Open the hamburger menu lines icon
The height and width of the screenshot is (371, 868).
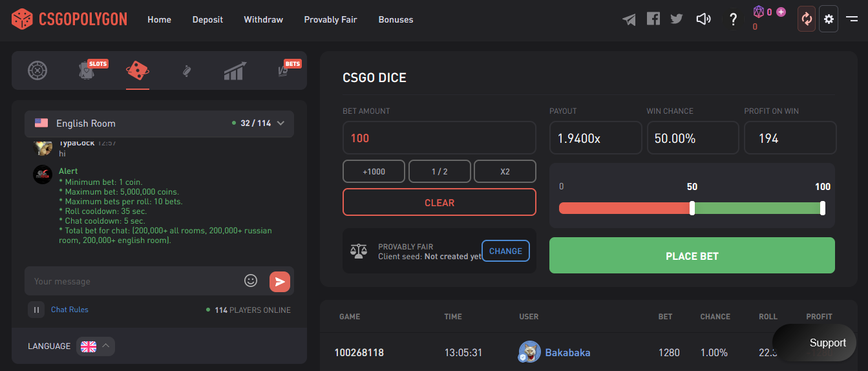click(851, 19)
